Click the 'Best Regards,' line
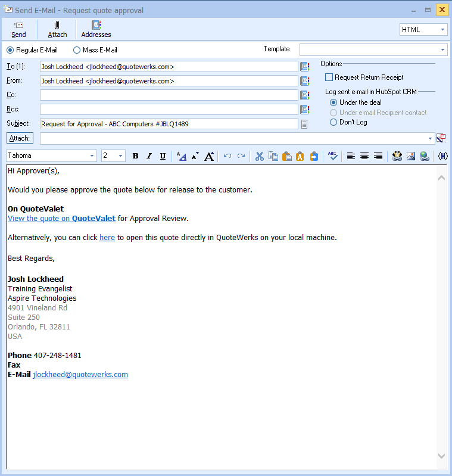The image size is (452, 476). pyautogui.click(x=31, y=259)
